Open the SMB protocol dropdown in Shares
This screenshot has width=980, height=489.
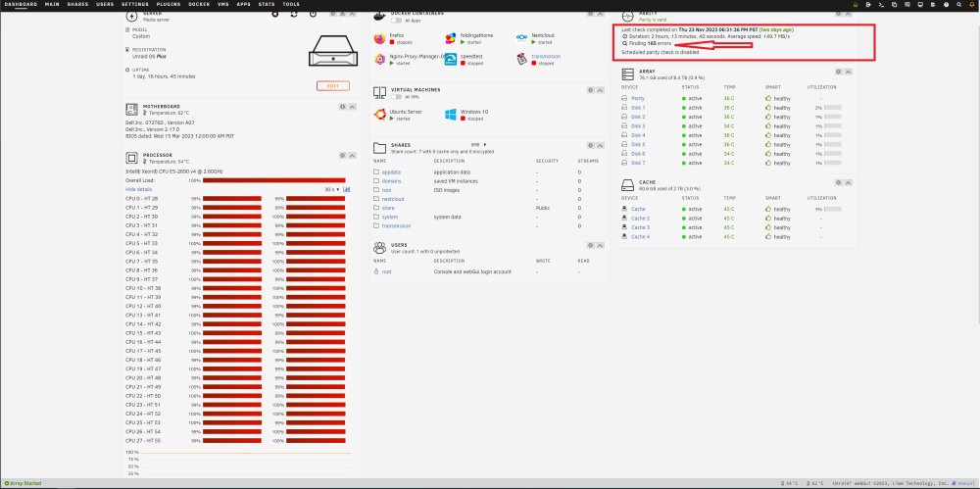pyautogui.click(x=479, y=144)
